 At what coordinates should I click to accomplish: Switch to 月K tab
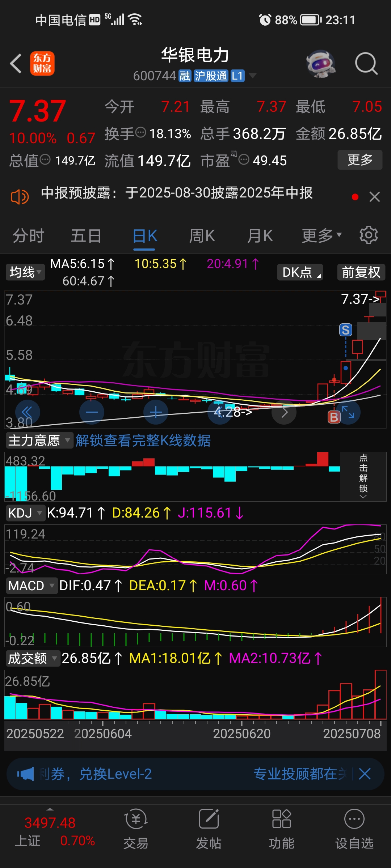coord(260,236)
